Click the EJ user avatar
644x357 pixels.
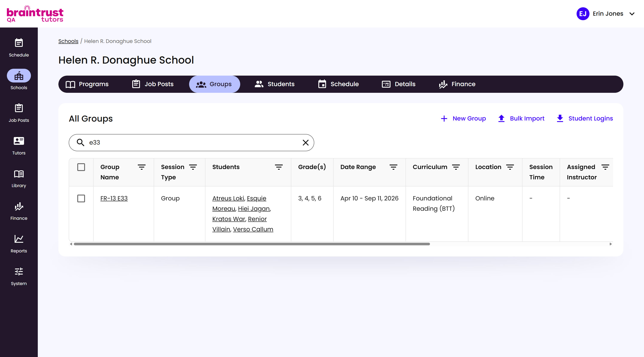[x=583, y=14]
